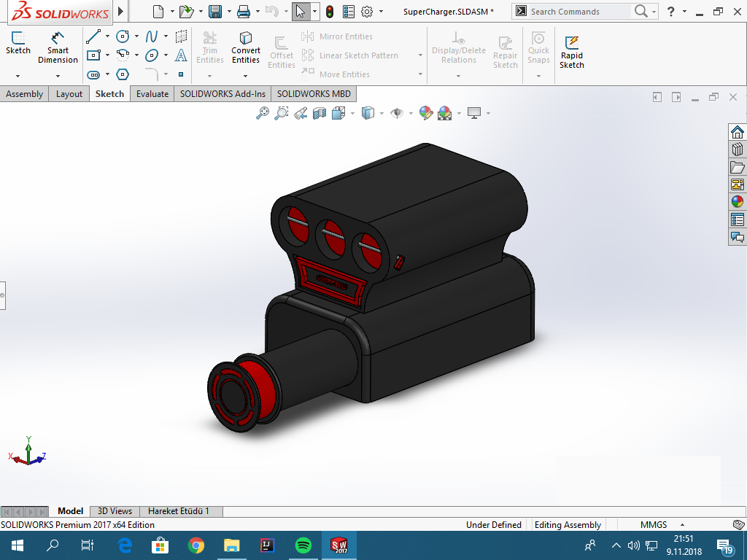Expand Smart Dimension dropdown arrow
Screen dimensions: 747x560
(58, 76)
